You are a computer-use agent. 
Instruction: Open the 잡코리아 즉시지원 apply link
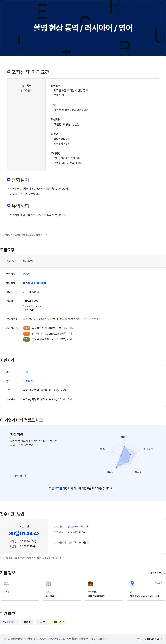(78, 527)
